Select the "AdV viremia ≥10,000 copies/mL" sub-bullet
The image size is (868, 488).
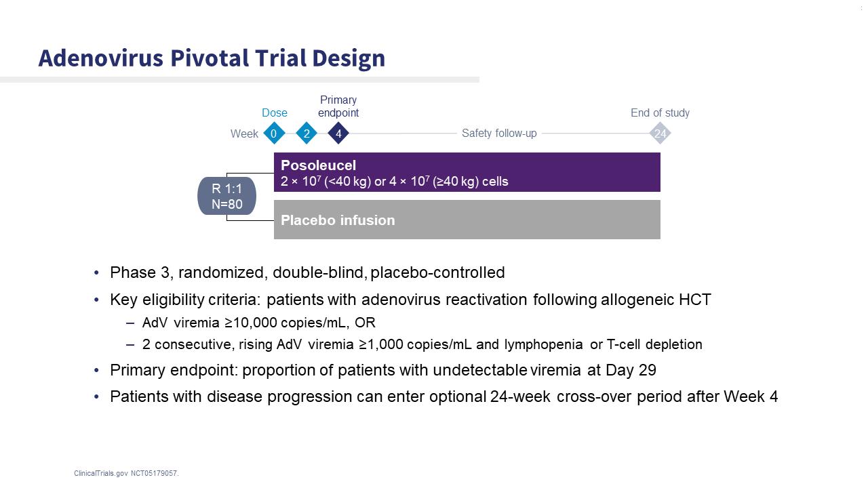(x=258, y=323)
